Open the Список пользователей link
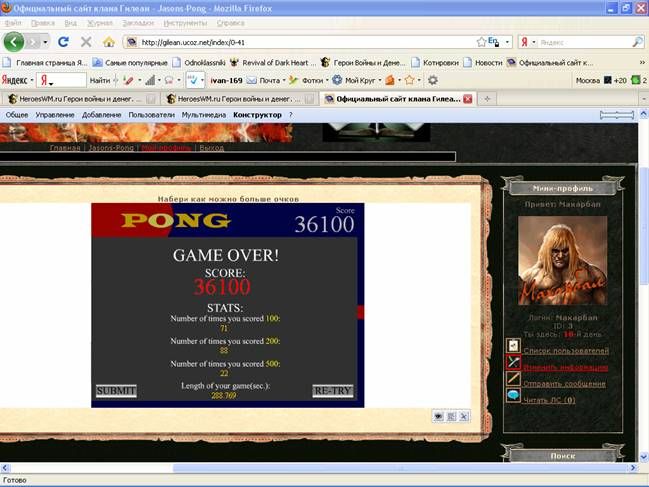This screenshot has width=649, height=487. click(x=566, y=351)
